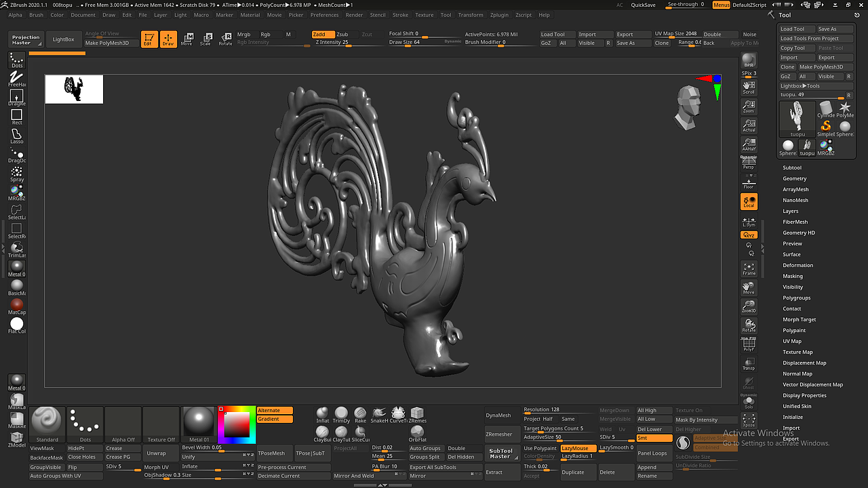Expand the Masking section
The height and width of the screenshot is (488, 868).
793,276
